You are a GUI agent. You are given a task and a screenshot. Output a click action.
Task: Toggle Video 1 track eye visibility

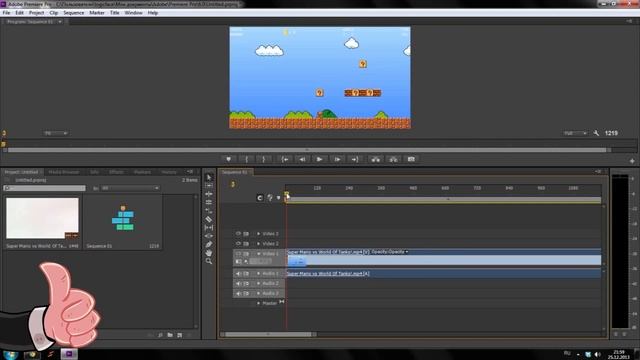[x=238, y=253]
